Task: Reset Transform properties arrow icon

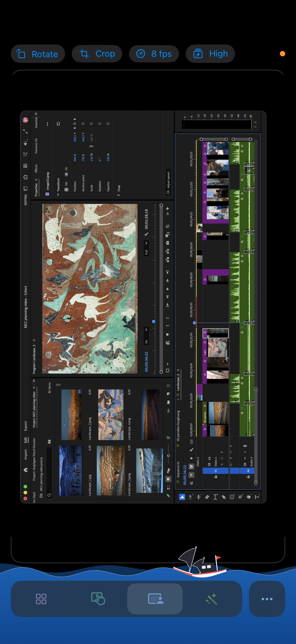Action: 58,124
